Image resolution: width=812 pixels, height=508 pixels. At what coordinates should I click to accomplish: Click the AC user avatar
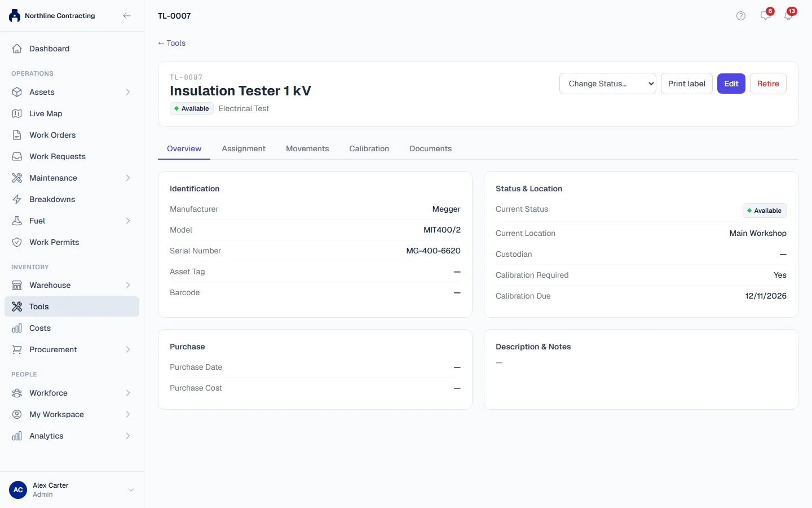pyautogui.click(x=18, y=490)
